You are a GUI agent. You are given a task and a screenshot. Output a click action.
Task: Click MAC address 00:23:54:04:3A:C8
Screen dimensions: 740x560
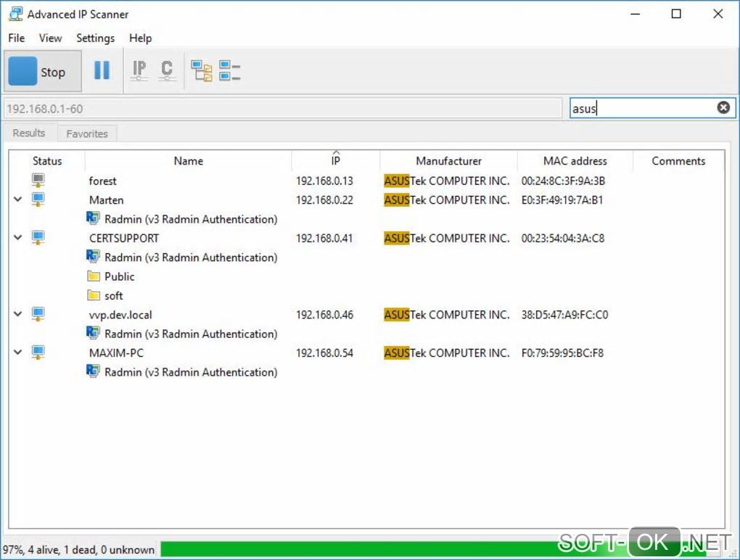point(562,238)
